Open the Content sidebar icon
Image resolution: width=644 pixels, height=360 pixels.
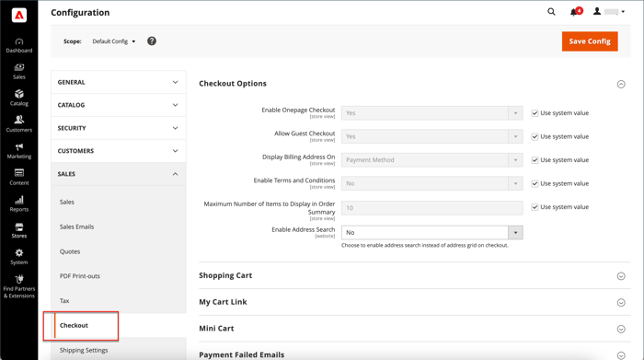19,178
